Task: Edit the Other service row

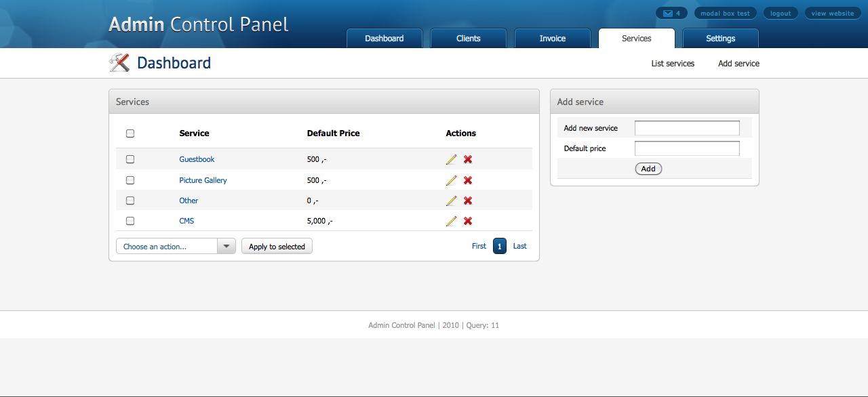Action: tap(451, 201)
